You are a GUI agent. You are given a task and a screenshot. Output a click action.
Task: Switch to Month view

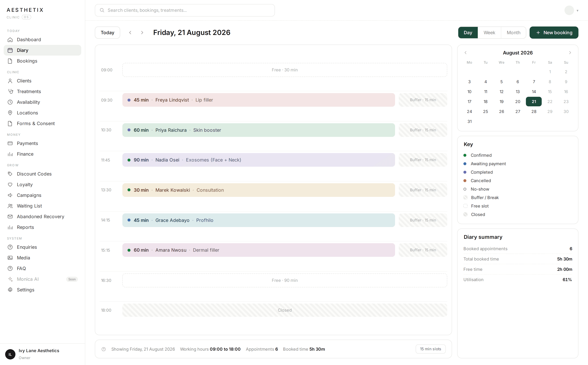pos(513,33)
